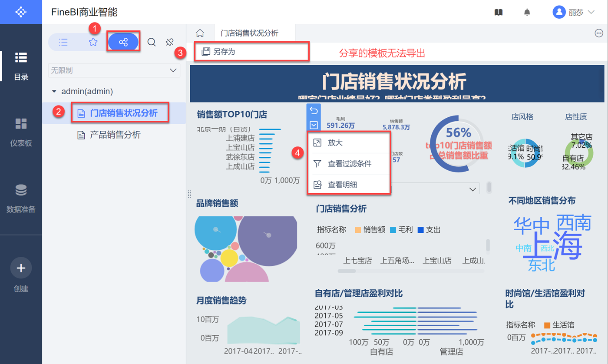The height and width of the screenshot is (364, 608).
Task: Click the undo arrow on chart toolbar
Action: tap(314, 111)
